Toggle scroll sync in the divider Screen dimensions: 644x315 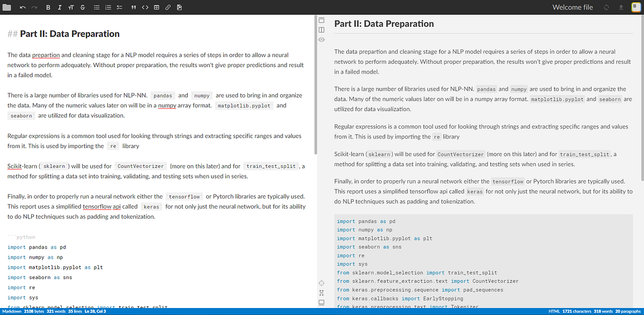point(321,291)
